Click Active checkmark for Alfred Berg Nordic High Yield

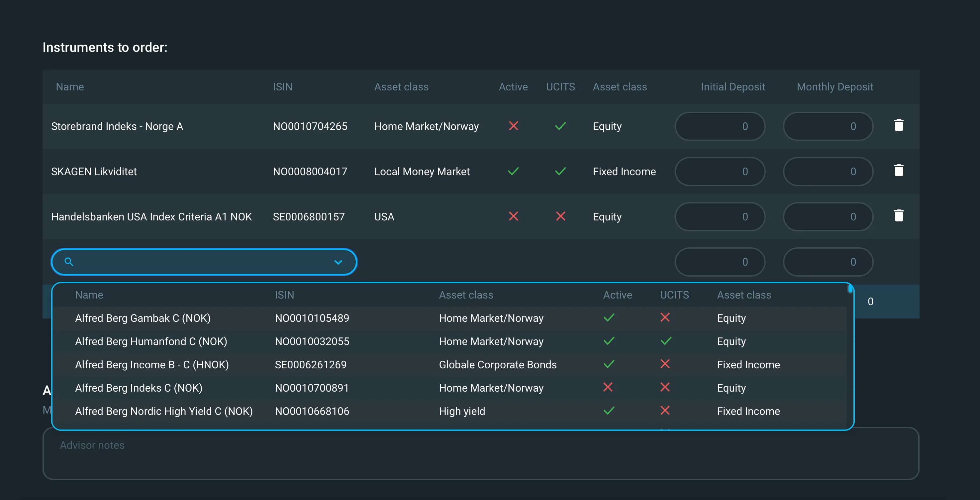click(x=609, y=410)
